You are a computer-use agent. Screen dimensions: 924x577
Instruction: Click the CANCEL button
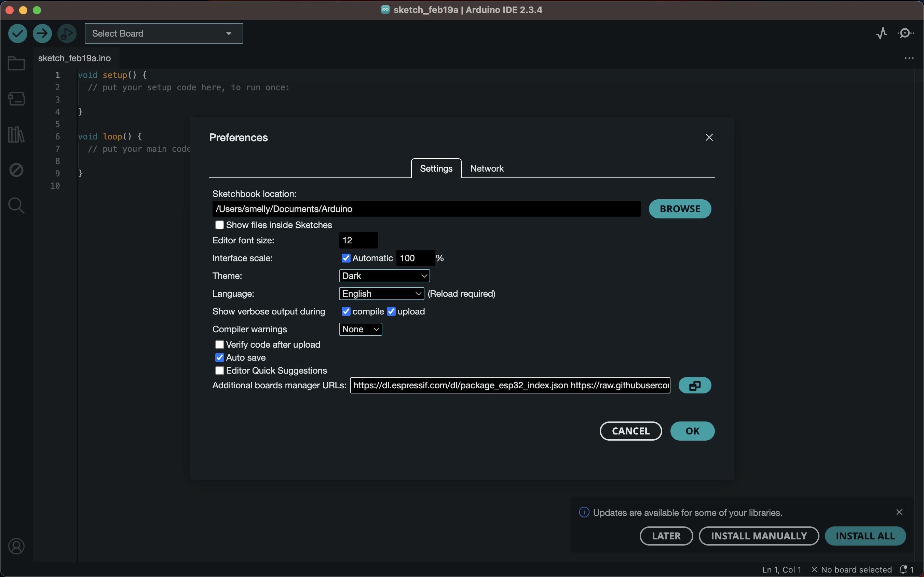[x=630, y=431]
